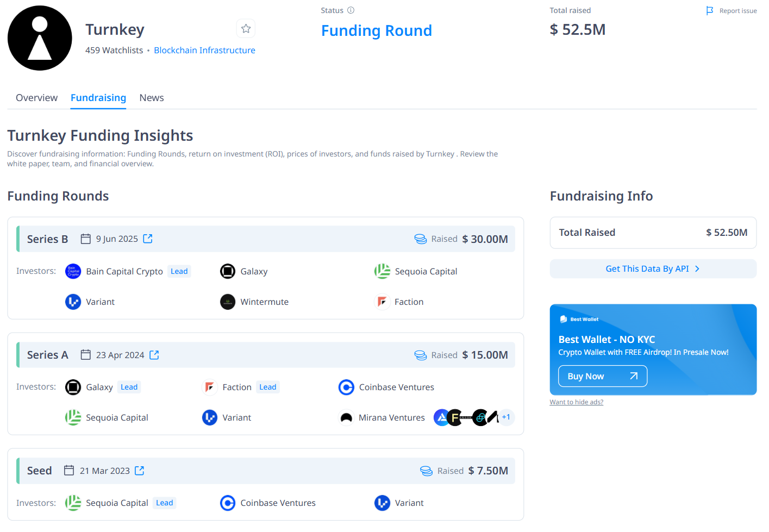The image size is (769, 532).
Task: Click Buy Now in Best Wallet ad
Action: point(603,376)
